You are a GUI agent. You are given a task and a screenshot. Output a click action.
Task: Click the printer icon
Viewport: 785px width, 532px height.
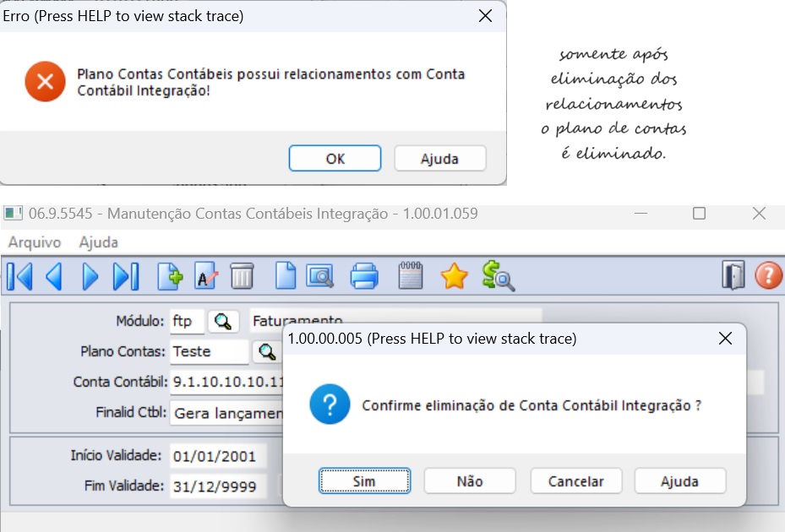tap(364, 276)
